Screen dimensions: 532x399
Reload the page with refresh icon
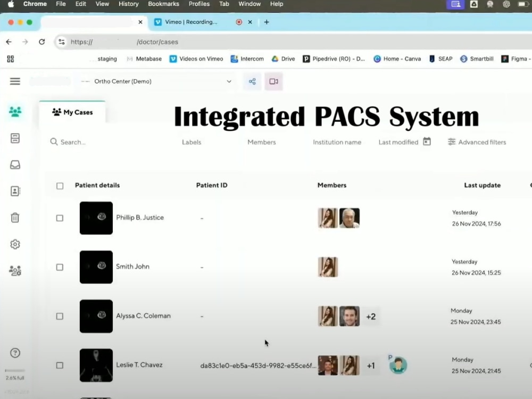point(41,41)
